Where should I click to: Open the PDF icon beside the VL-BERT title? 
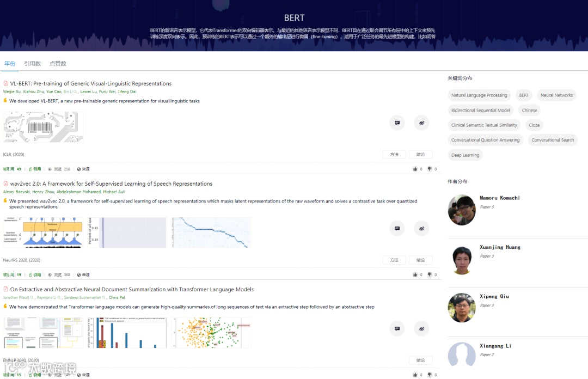point(5,83)
